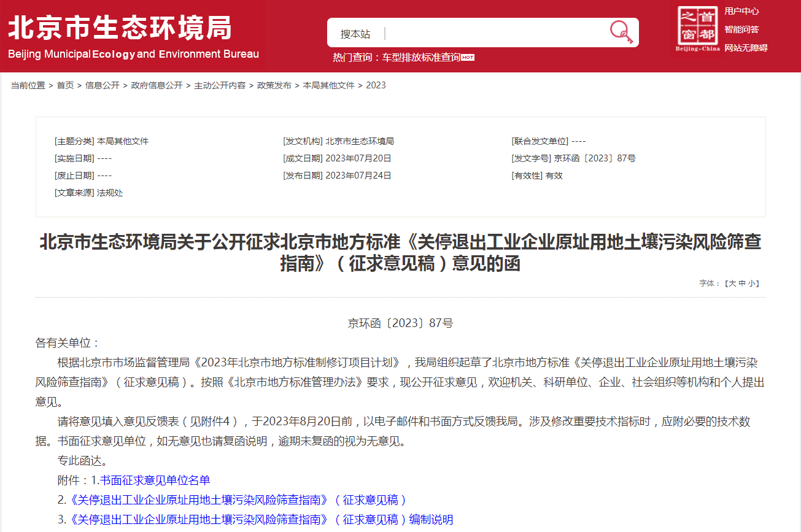Go to 主动公开内容 breadcrumb
This screenshot has width=801, height=532.
(220, 85)
